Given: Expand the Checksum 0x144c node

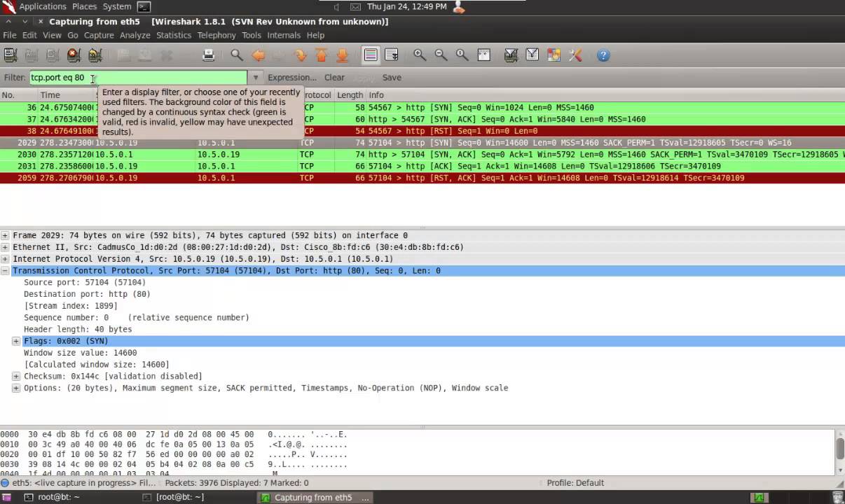Looking at the screenshot, I should [16, 376].
